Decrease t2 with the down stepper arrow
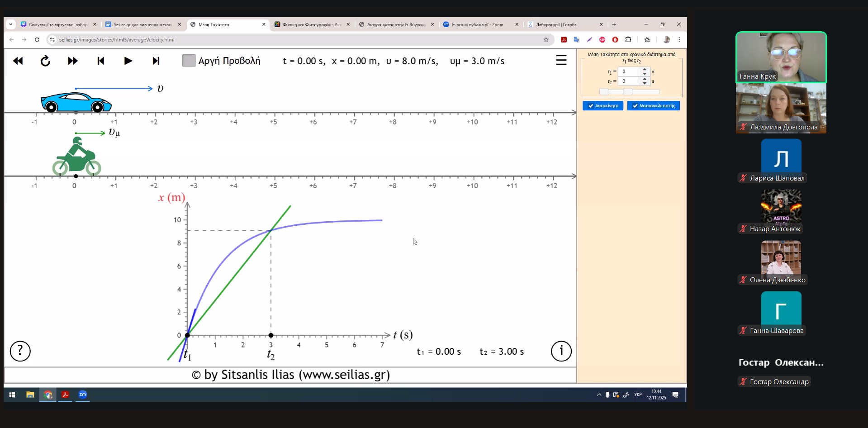The width and height of the screenshot is (868, 428). pyautogui.click(x=645, y=83)
